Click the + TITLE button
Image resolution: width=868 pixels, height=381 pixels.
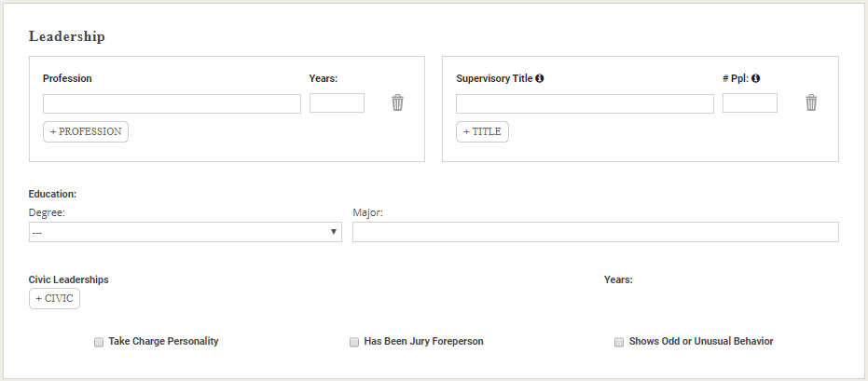coord(482,131)
